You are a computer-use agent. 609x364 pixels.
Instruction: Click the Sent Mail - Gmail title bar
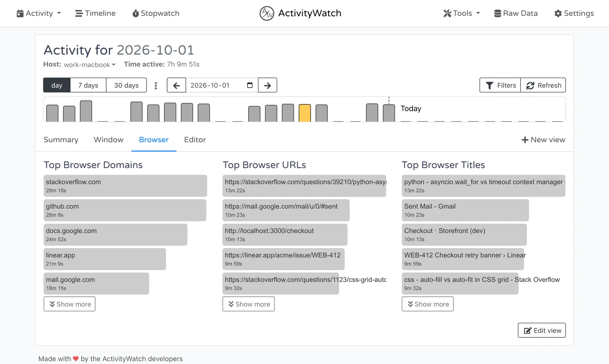465,210
